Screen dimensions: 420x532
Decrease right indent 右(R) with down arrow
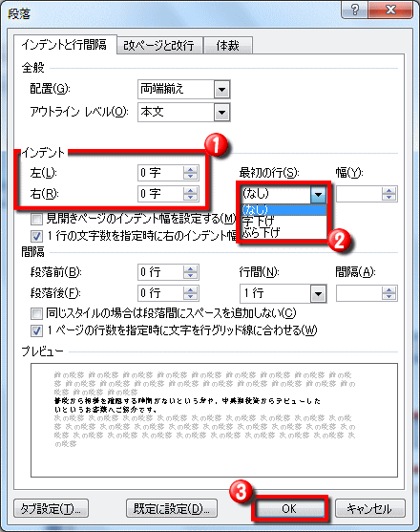190,198
